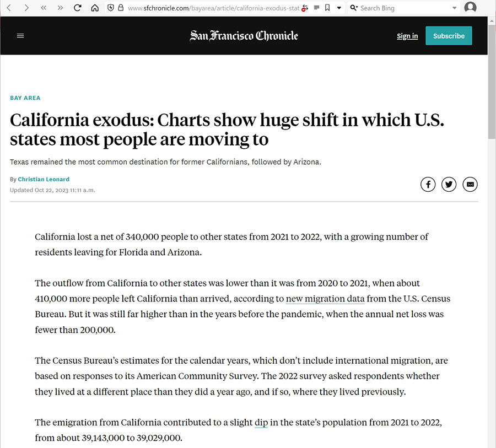Open the new migration data link
Viewport: 496px width, 448px height.
tap(325, 299)
